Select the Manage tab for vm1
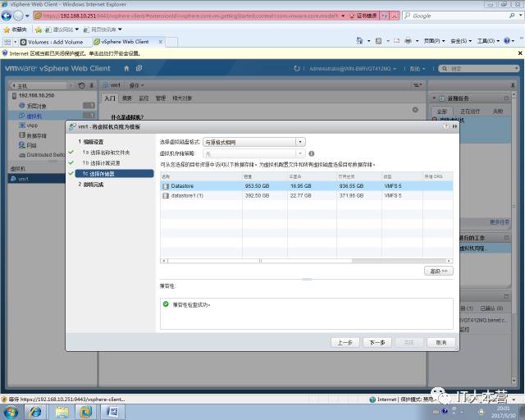This screenshot has height=420, width=525. click(161, 98)
